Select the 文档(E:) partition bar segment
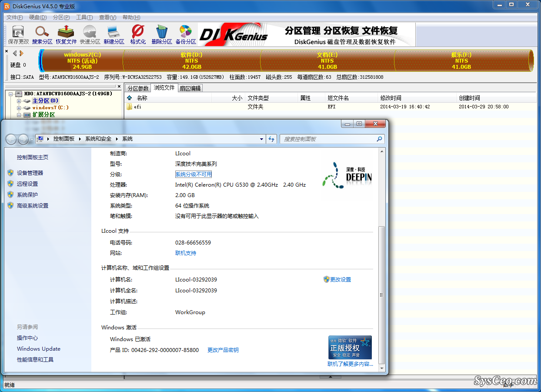The width and height of the screenshot is (541, 392). point(327,60)
